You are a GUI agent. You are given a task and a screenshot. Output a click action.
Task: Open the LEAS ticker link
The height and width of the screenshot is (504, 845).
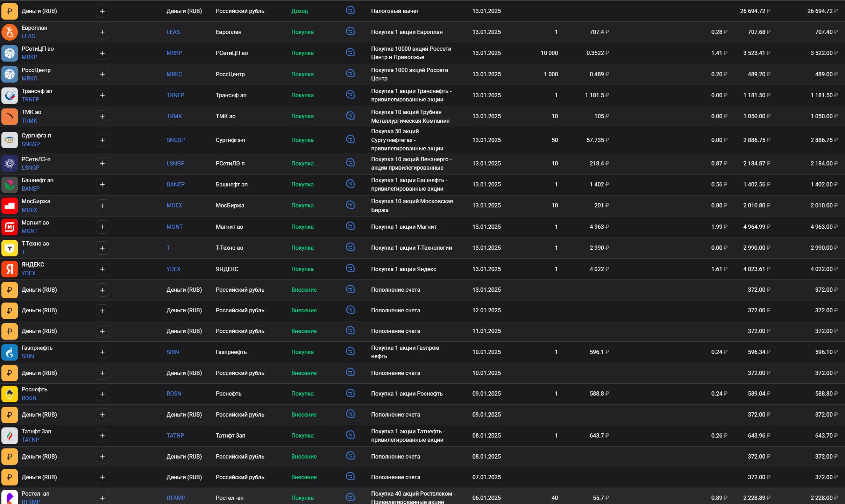(x=173, y=32)
